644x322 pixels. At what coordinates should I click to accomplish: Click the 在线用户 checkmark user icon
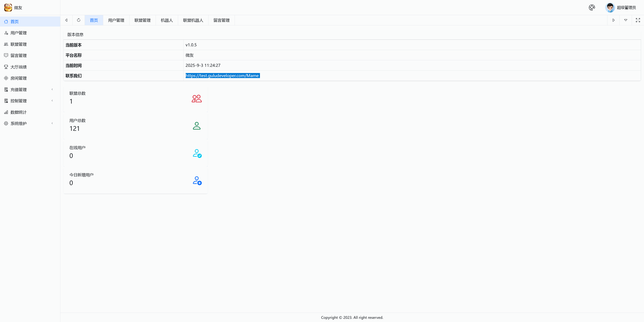197,153
